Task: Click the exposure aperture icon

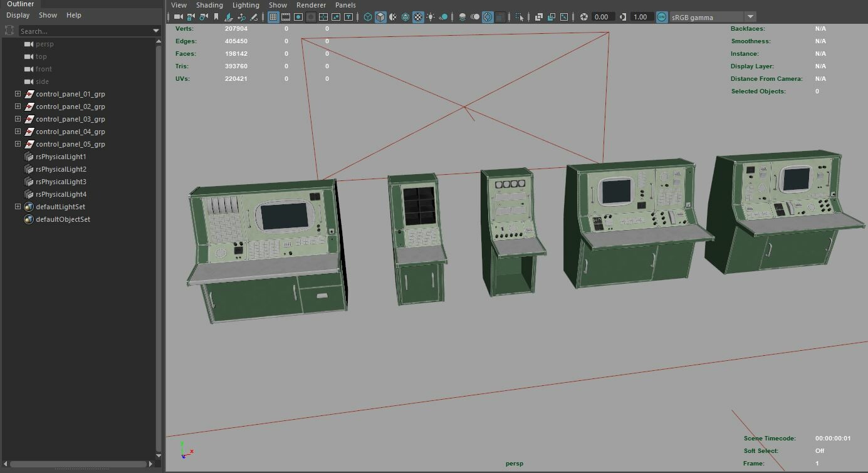Action: (584, 17)
